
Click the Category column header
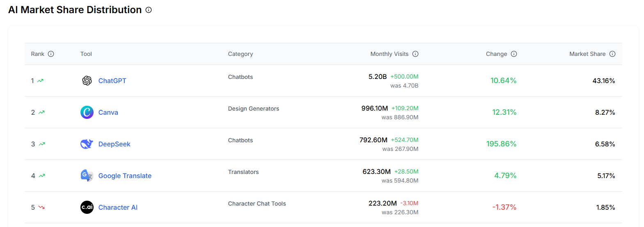[241, 54]
